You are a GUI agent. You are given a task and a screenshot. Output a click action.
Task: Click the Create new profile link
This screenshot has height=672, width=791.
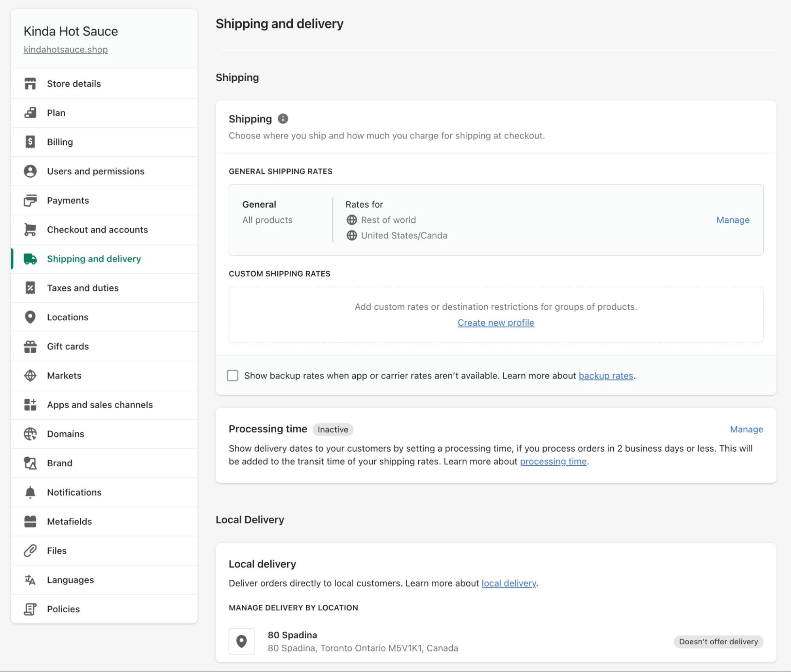[x=495, y=322]
